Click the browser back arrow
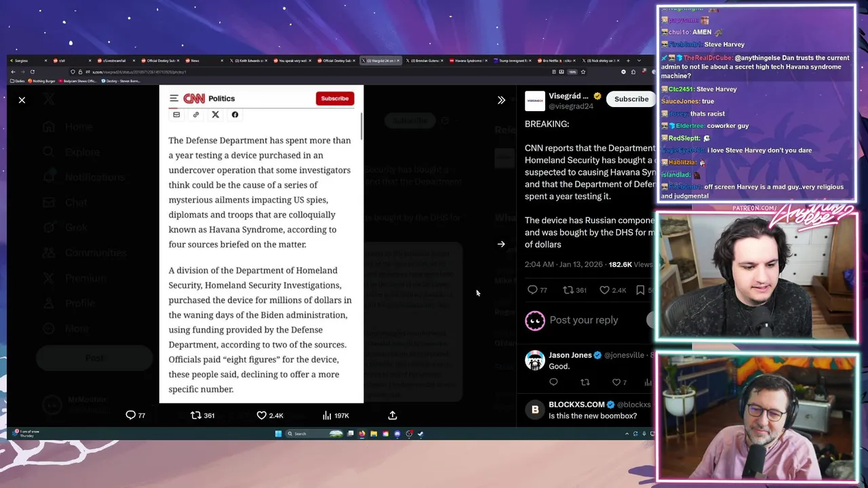The image size is (868, 488). (x=12, y=72)
